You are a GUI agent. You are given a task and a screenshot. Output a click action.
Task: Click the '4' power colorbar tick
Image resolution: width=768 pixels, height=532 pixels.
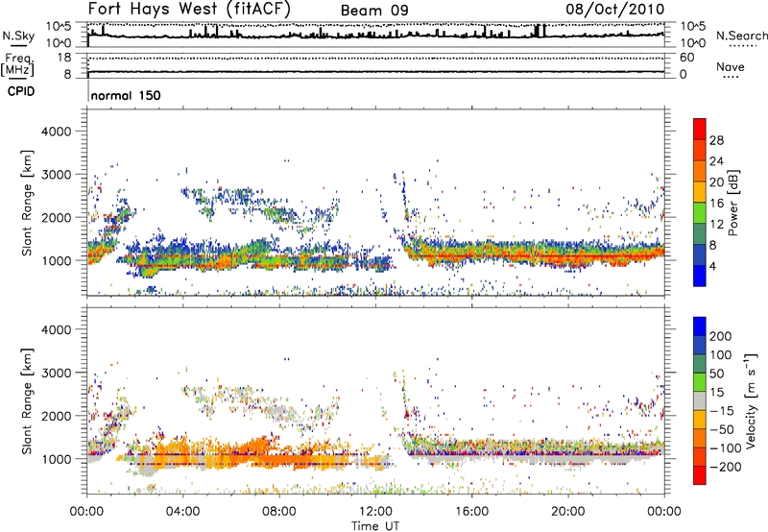pos(712,267)
